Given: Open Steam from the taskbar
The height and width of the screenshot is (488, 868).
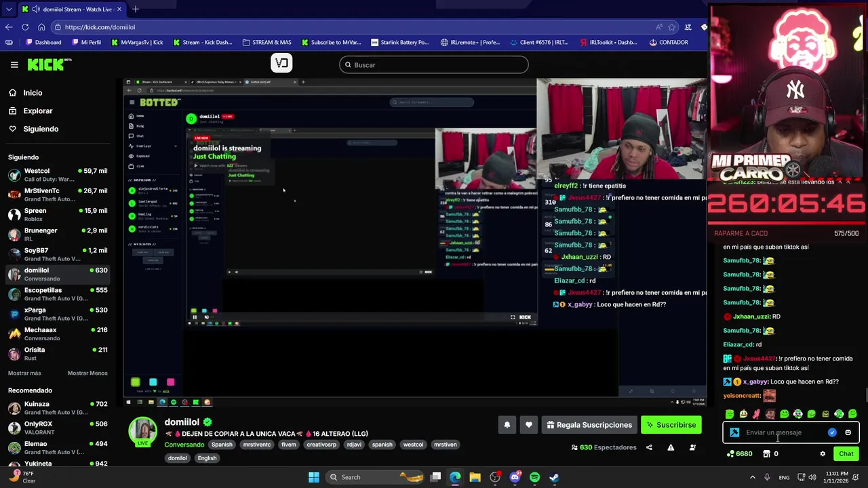Looking at the screenshot, I should (x=554, y=477).
